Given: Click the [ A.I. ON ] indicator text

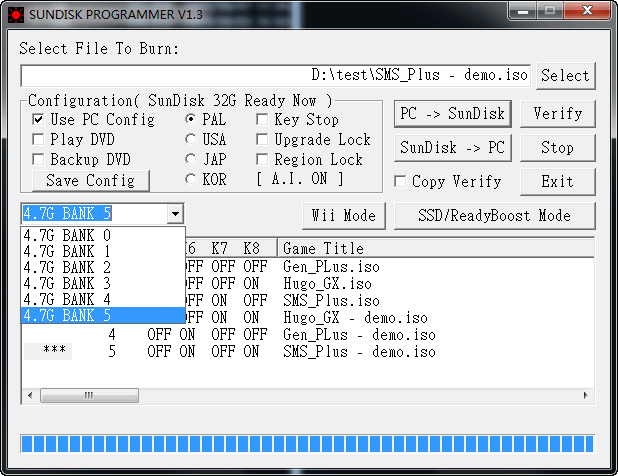Looking at the screenshot, I should pos(300,179).
